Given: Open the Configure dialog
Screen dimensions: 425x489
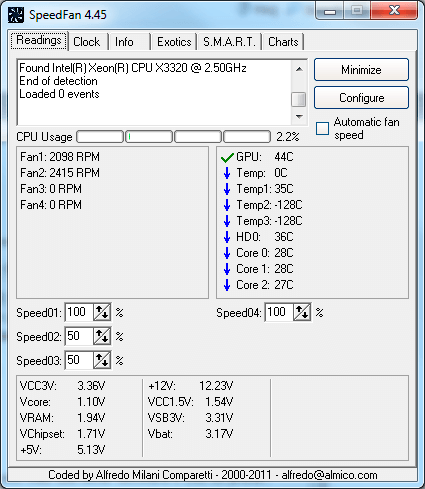Looking at the screenshot, I should pos(361,98).
